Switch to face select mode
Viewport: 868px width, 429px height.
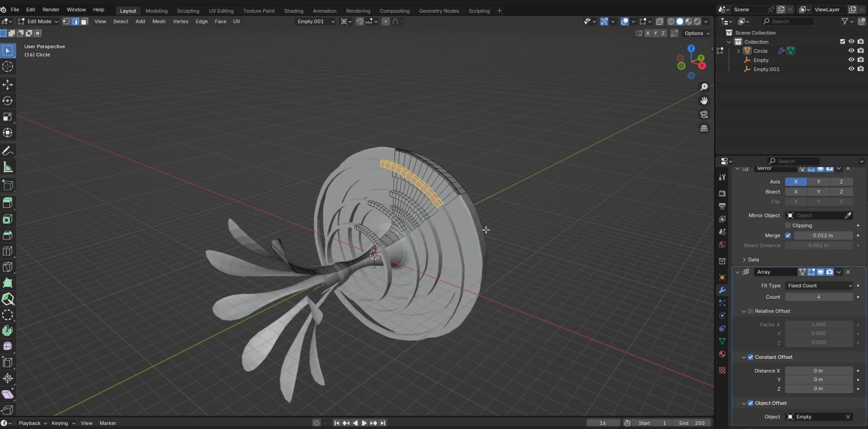click(84, 21)
